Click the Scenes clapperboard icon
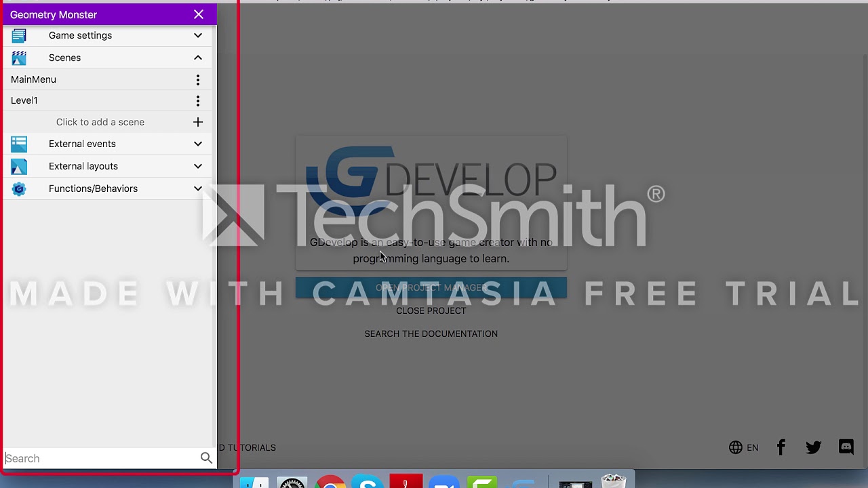 (x=19, y=58)
